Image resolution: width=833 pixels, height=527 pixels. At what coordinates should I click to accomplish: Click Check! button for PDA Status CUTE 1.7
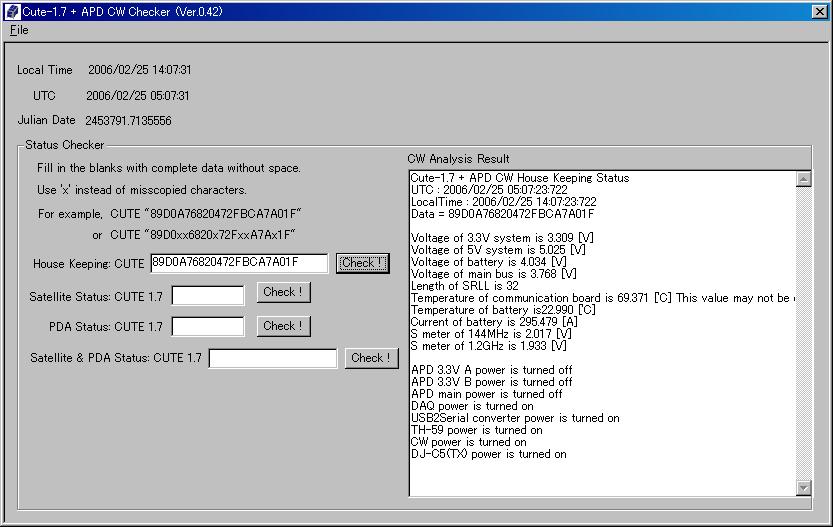[x=283, y=326]
